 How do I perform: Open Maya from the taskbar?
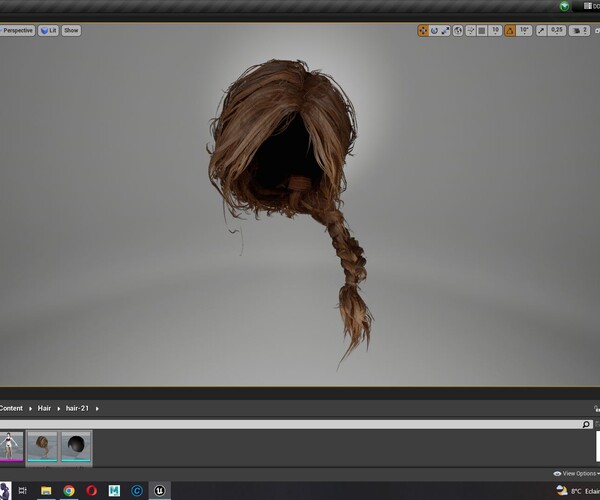114,490
